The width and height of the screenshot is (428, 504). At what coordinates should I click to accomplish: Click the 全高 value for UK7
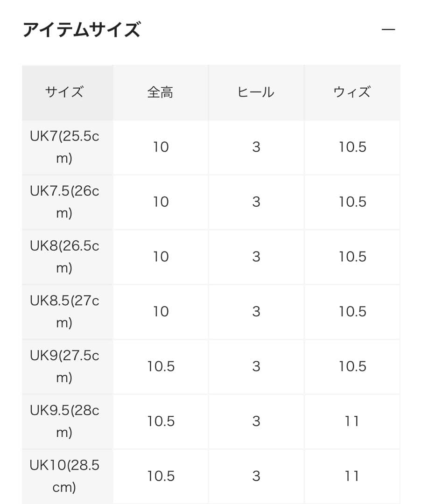pyautogui.click(x=160, y=147)
